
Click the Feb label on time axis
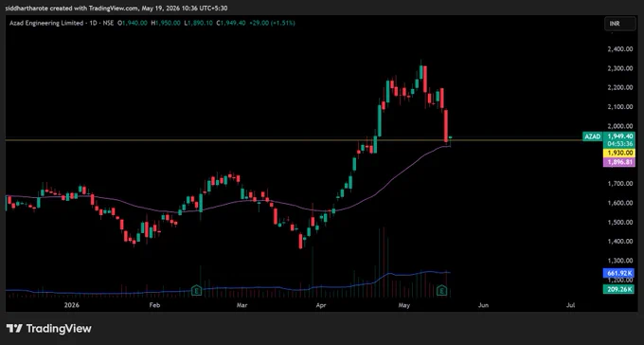[x=154, y=305]
